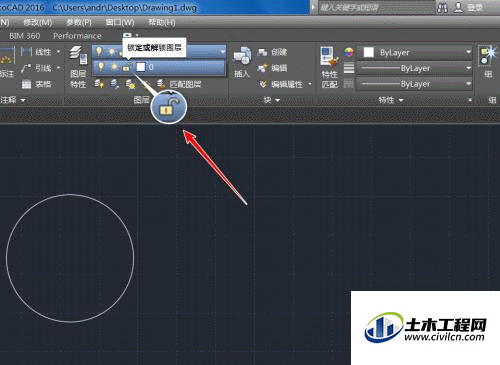The width and height of the screenshot is (500, 365).
Task: Click the white color swatch of layer 0
Action: pyautogui.click(x=141, y=67)
